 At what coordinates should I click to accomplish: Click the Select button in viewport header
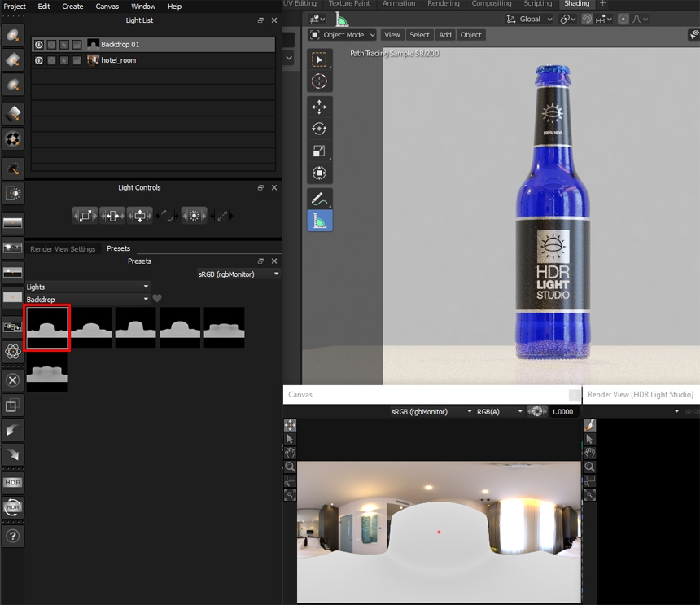(x=419, y=35)
